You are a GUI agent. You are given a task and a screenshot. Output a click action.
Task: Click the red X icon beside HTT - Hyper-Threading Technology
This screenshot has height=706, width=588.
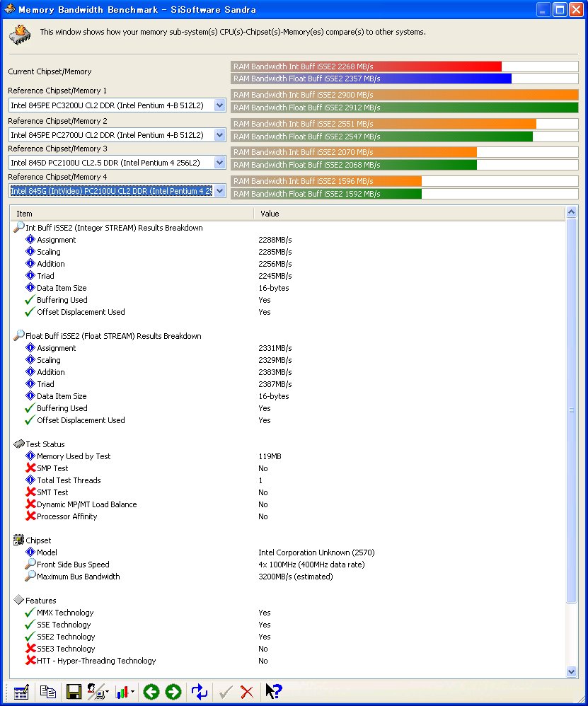pos(30,660)
